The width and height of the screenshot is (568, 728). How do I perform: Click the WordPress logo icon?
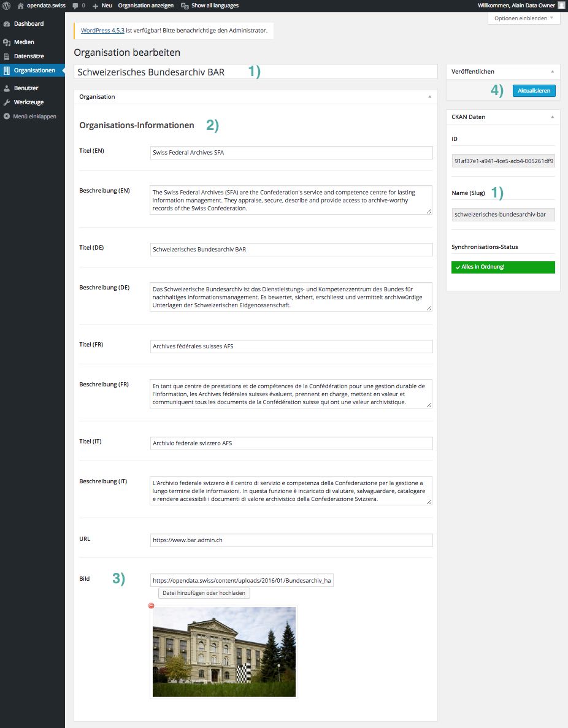click(x=7, y=6)
